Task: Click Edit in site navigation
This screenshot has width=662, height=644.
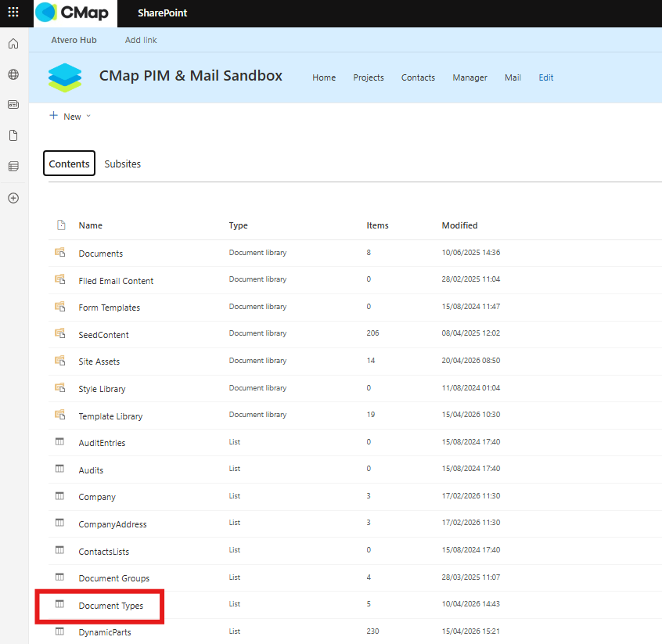Action: click(x=546, y=77)
